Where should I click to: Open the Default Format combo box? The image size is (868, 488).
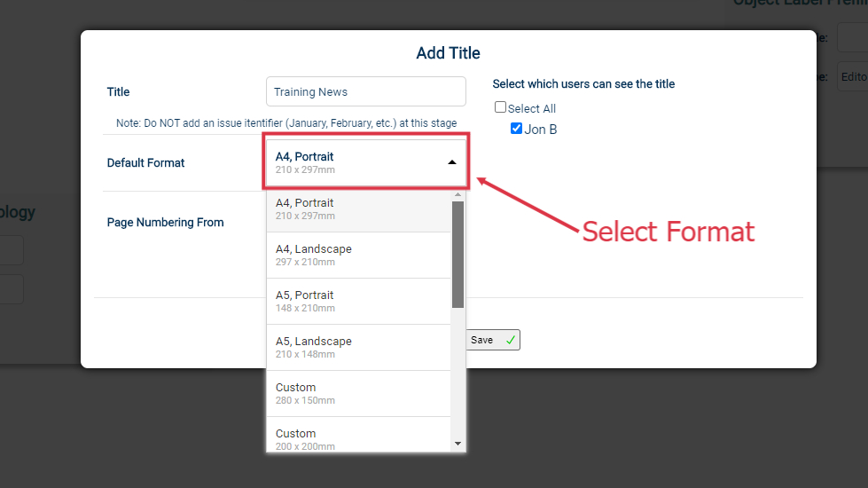point(366,162)
